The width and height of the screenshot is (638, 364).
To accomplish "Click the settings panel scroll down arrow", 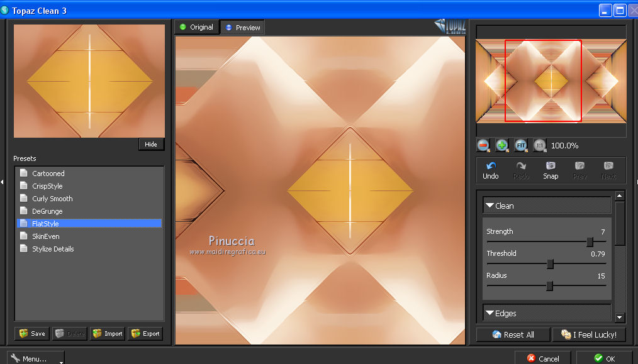I will [x=619, y=317].
